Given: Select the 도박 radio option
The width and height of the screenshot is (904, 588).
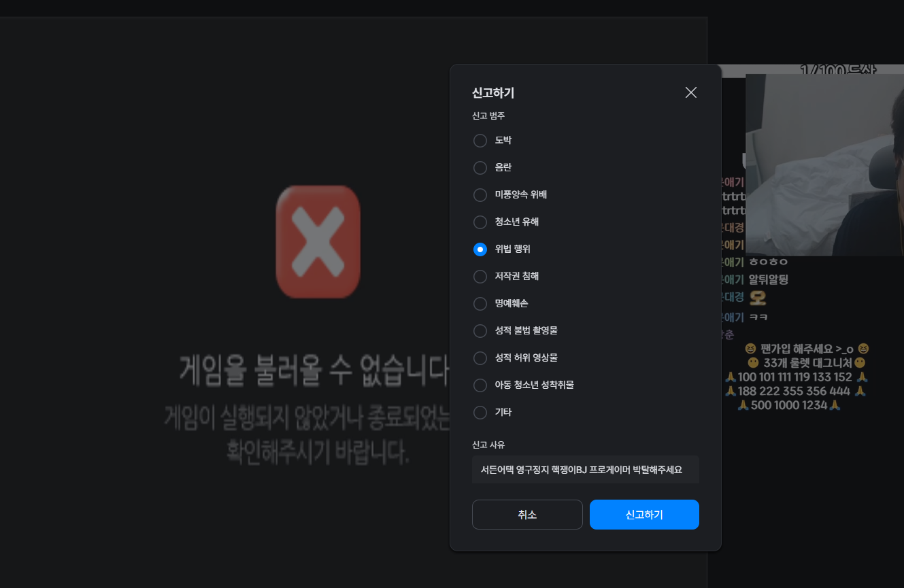Looking at the screenshot, I should [x=480, y=141].
